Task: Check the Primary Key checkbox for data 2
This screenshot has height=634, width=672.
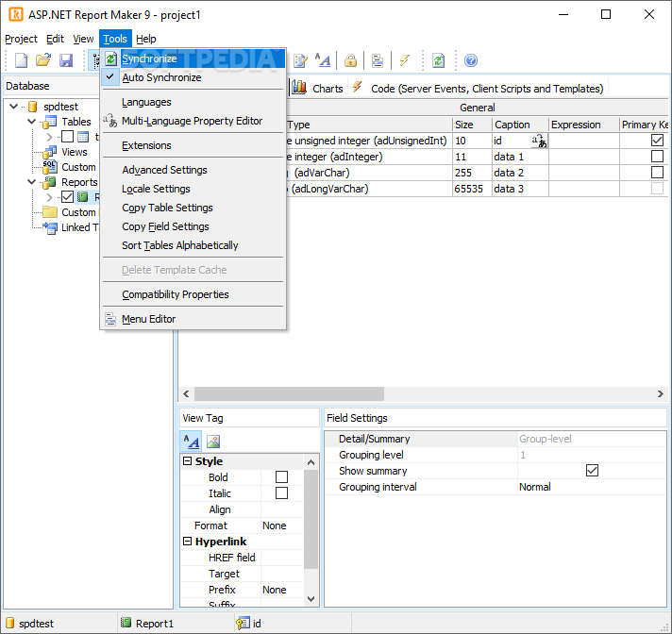Action: coord(657,173)
